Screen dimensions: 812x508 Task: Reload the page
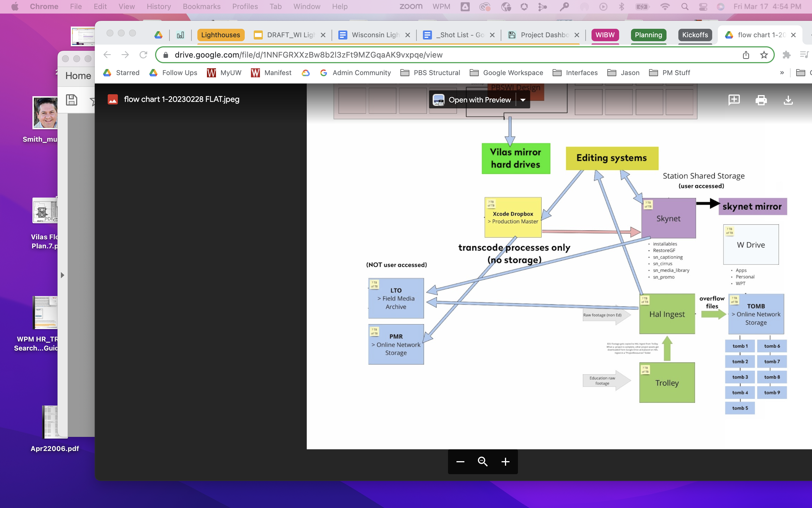coord(143,55)
